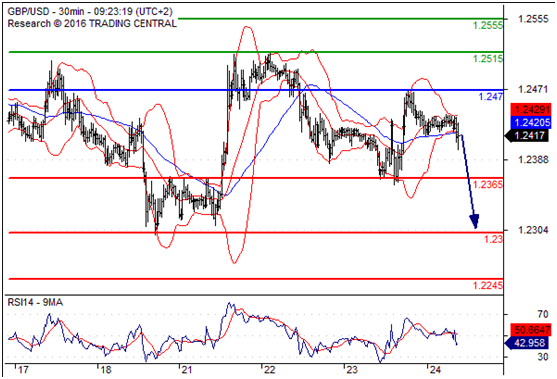
Task: Click date 24 on the time axis
Action: click(x=435, y=370)
